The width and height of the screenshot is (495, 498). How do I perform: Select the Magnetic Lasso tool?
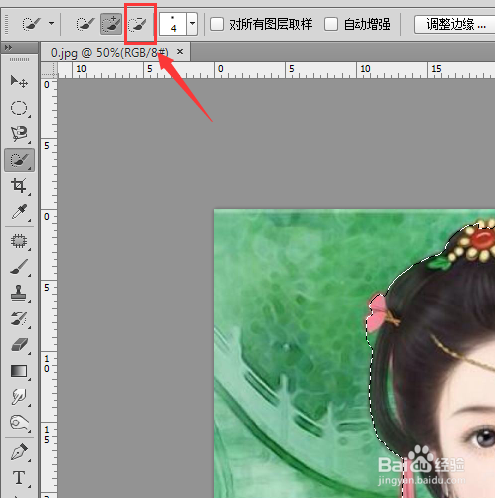coord(19,134)
